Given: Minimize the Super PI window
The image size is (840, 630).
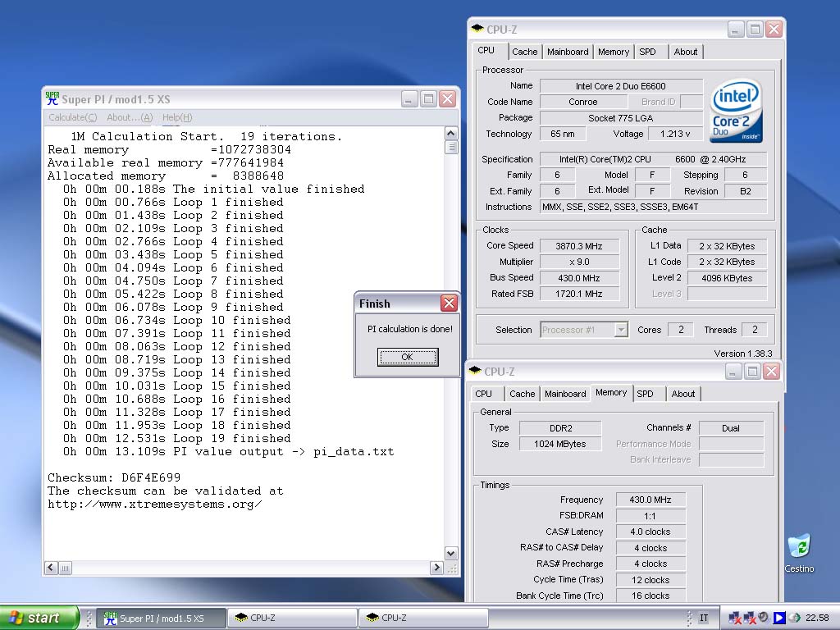Looking at the screenshot, I should tap(409, 99).
